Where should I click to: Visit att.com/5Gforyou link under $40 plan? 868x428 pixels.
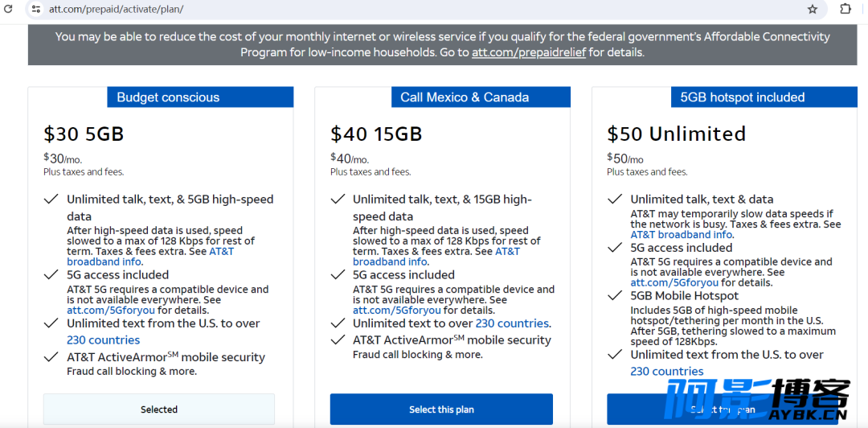coord(397,310)
